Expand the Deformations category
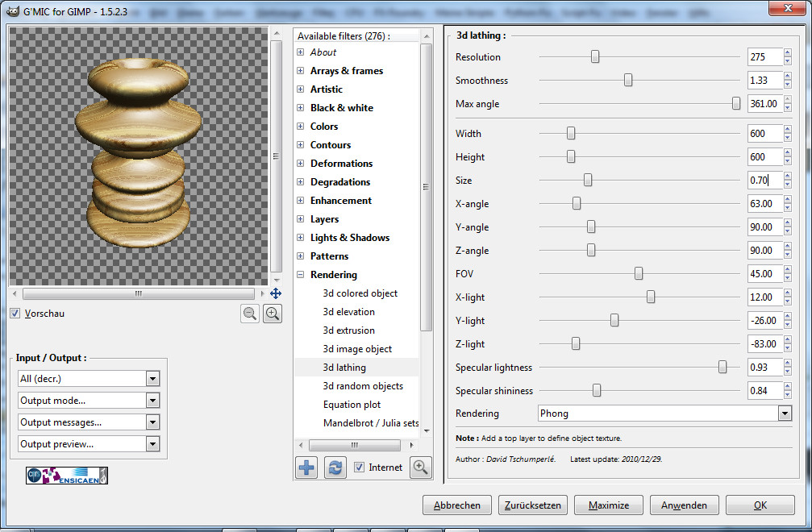 click(300, 163)
